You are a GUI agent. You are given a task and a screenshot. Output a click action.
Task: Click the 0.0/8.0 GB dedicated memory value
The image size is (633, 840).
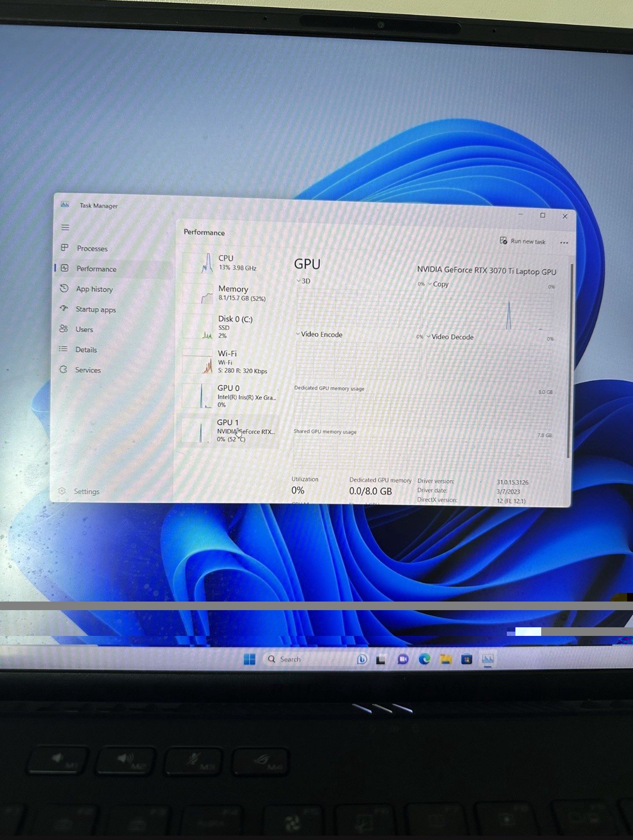click(x=370, y=491)
